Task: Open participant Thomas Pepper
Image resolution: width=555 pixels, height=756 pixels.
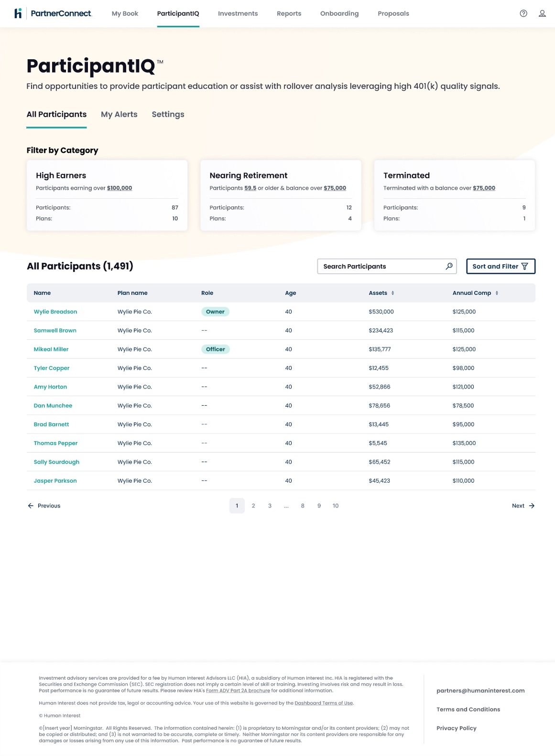Action: (55, 443)
